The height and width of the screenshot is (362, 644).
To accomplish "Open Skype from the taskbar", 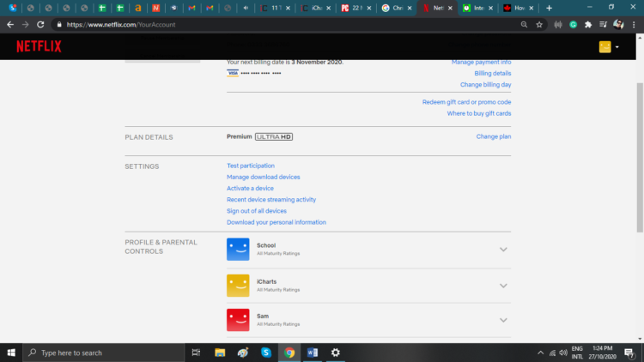I will click(266, 353).
